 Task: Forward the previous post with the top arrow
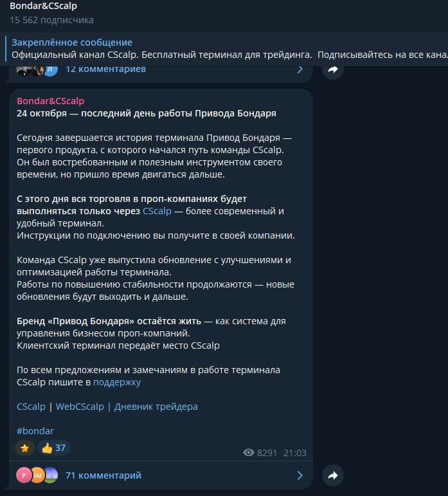click(x=333, y=69)
